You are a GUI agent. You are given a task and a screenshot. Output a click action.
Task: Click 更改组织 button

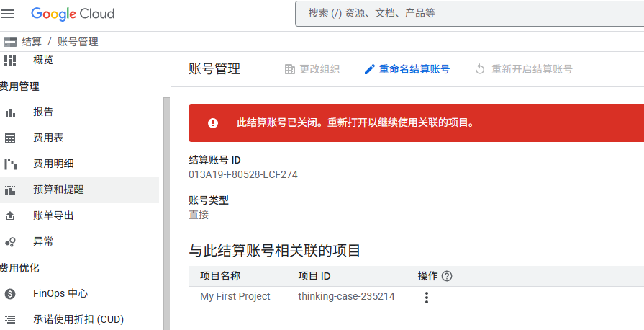coord(312,69)
